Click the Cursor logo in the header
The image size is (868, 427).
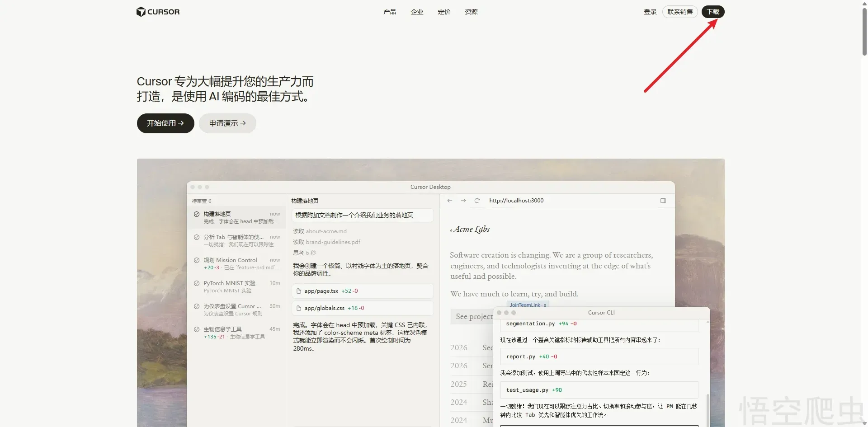158,12
